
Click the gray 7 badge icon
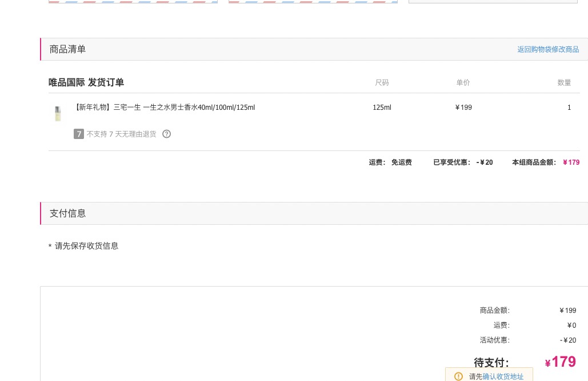click(x=79, y=134)
